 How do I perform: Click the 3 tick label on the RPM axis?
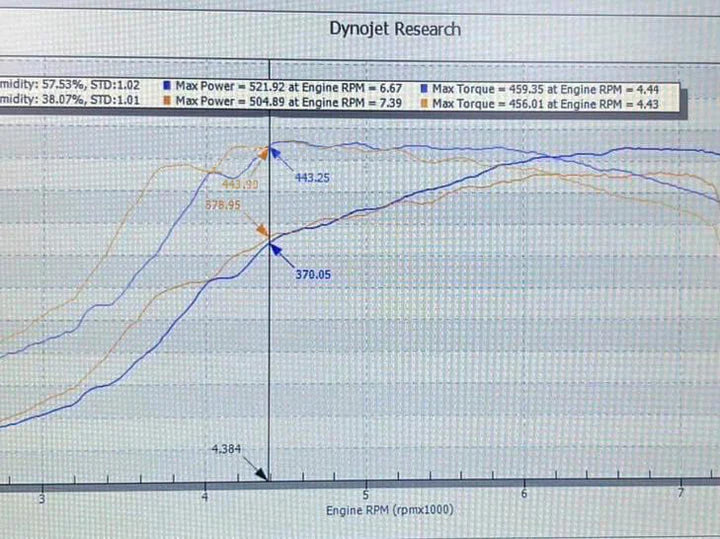43,497
